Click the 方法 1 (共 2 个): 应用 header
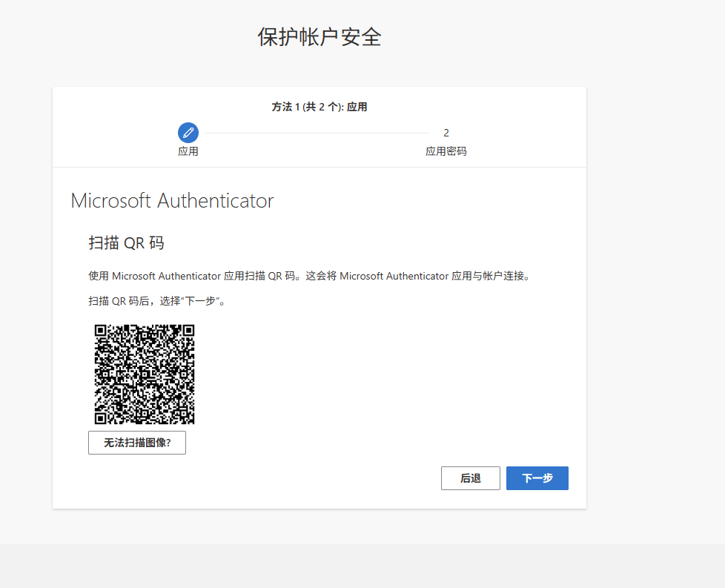The width and height of the screenshot is (725, 588). (x=319, y=106)
